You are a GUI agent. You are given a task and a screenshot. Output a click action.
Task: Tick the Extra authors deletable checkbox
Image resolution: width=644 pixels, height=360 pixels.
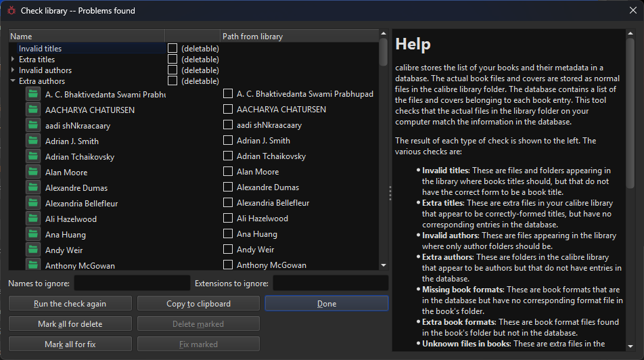pyautogui.click(x=172, y=81)
